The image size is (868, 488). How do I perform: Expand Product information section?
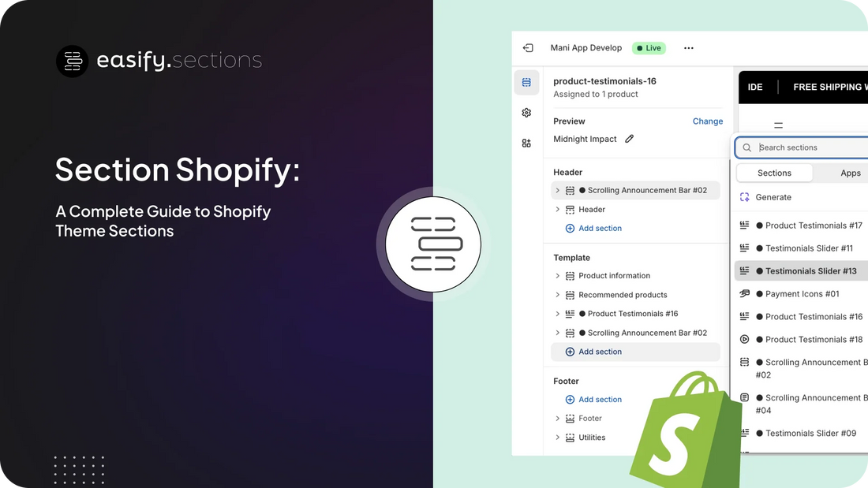557,276
